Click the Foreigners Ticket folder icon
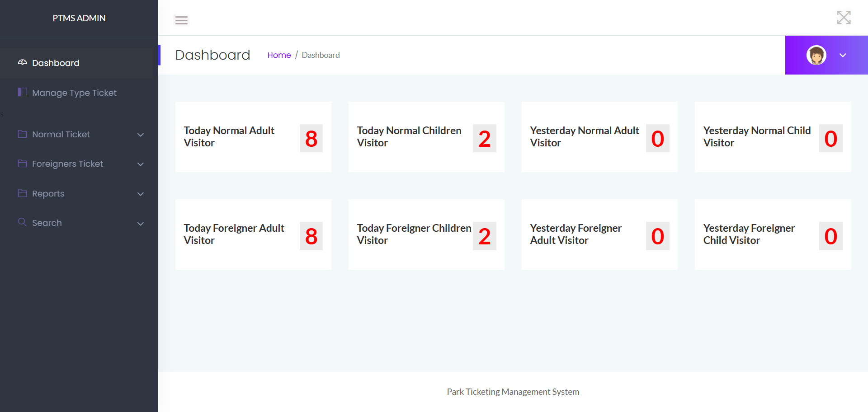Image resolution: width=868 pixels, height=412 pixels. pos(22,164)
